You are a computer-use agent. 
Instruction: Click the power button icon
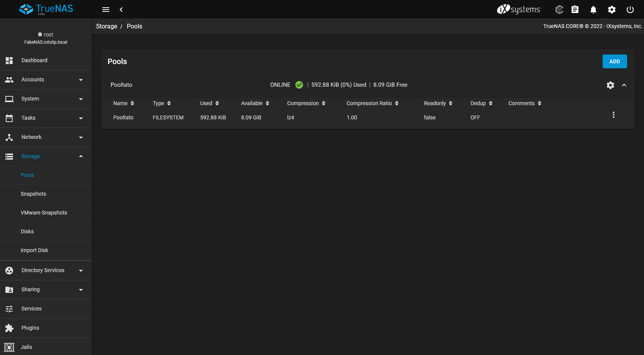(630, 10)
